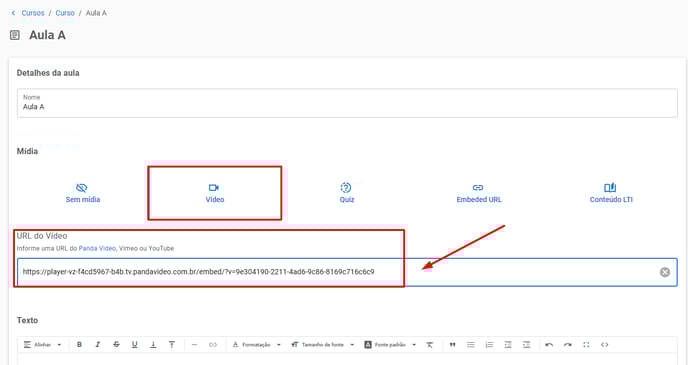Open the Panda Video link
The image size is (688, 365).
coord(97,248)
